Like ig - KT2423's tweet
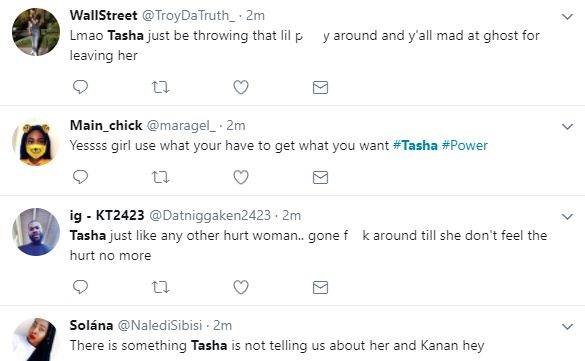This screenshot has width=585, height=361. point(241,287)
